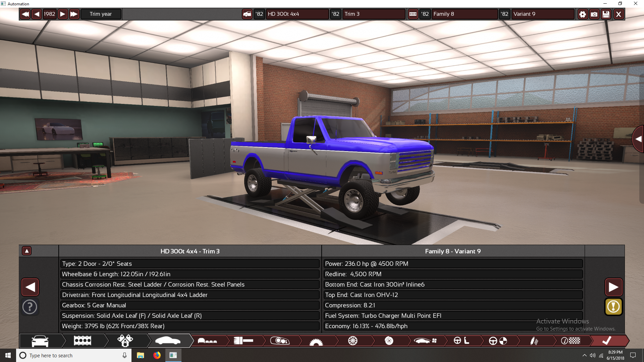This screenshot has height=362, width=644.
Task: Click the model year '82 next to HD 300t
Action: 259,14
